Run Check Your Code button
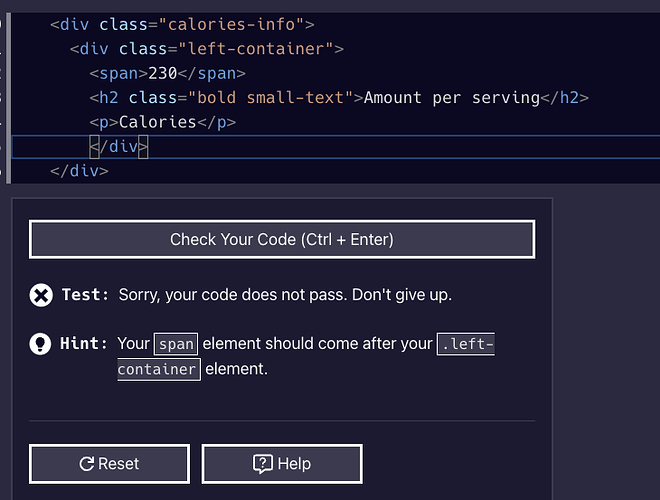Image resolution: width=660 pixels, height=500 pixels. pos(282,239)
